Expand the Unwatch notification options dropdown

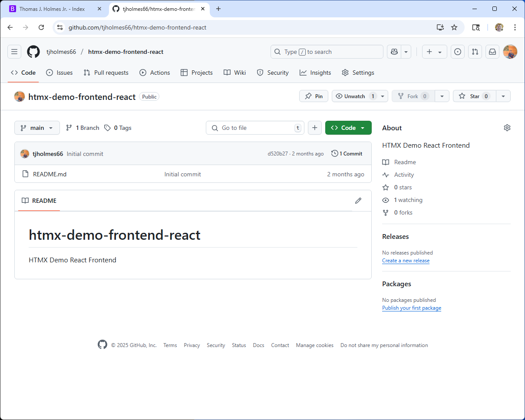point(383,96)
